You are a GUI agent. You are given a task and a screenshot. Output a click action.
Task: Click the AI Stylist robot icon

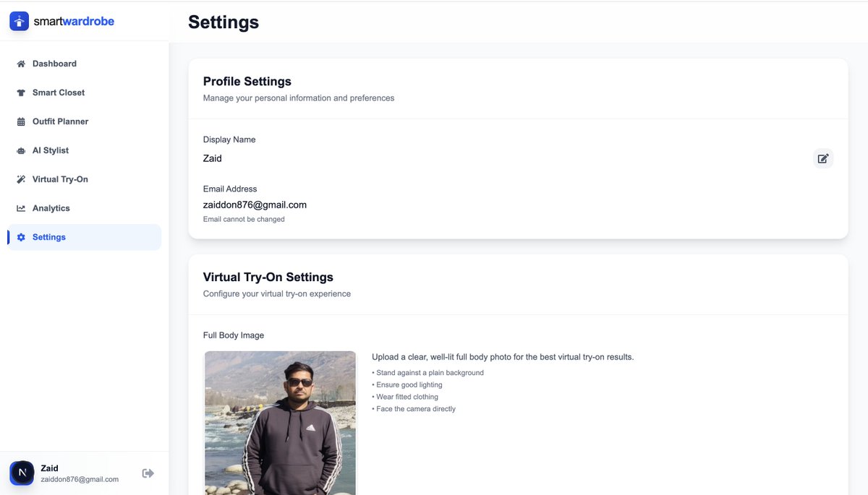21,150
